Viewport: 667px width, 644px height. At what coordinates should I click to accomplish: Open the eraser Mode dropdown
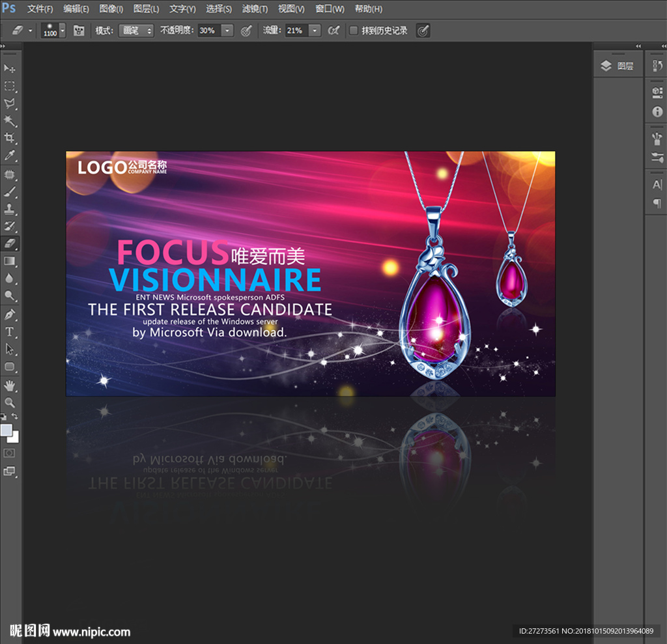(136, 31)
